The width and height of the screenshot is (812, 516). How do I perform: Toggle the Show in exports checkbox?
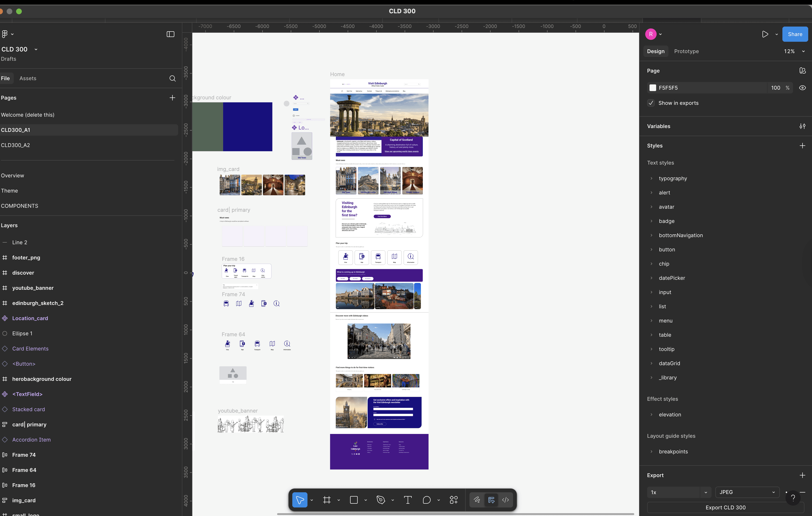click(651, 103)
